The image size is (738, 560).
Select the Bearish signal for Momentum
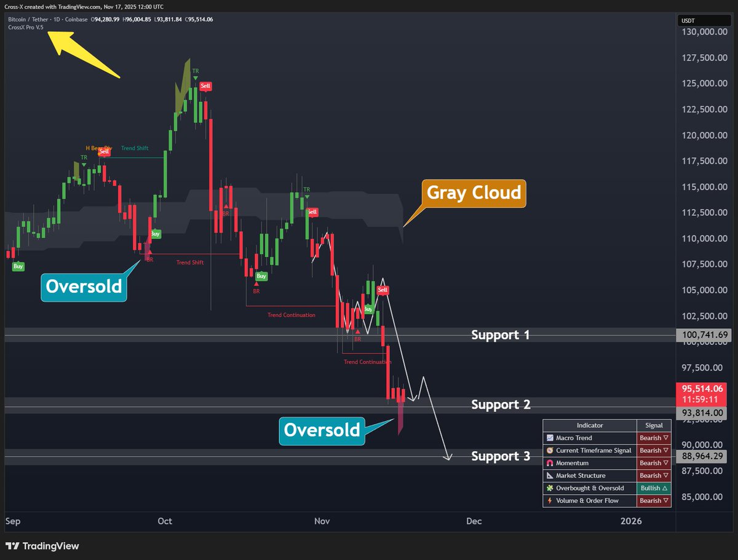(653, 463)
